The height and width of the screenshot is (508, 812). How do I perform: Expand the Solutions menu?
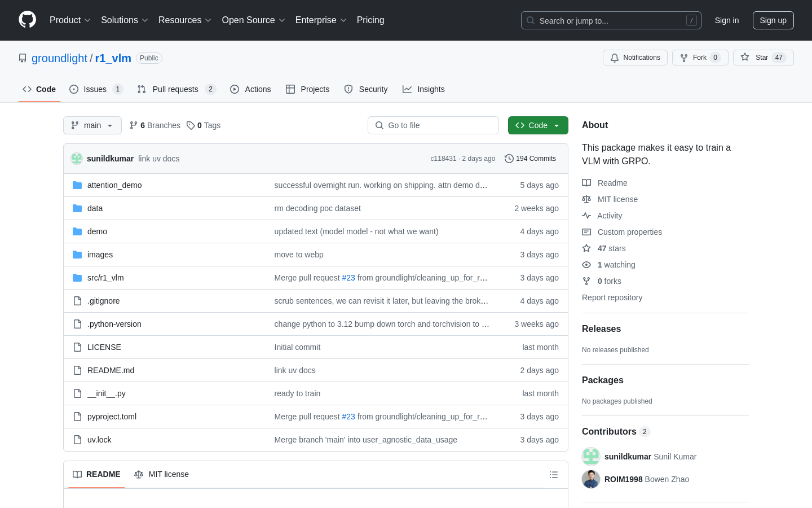[125, 20]
